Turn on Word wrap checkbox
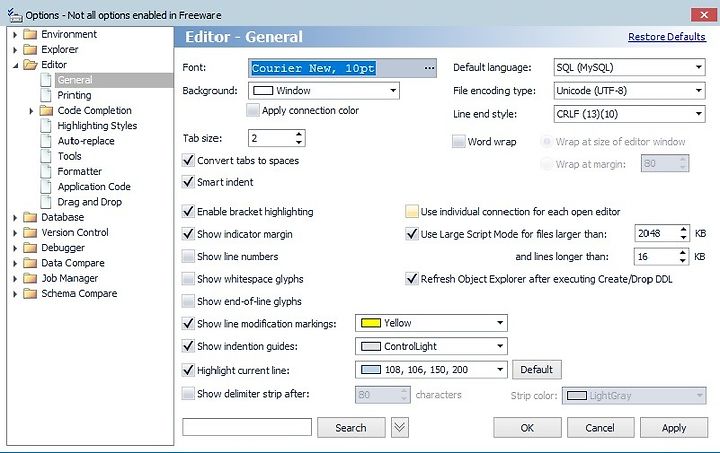The image size is (720, 453). [458, 141]
